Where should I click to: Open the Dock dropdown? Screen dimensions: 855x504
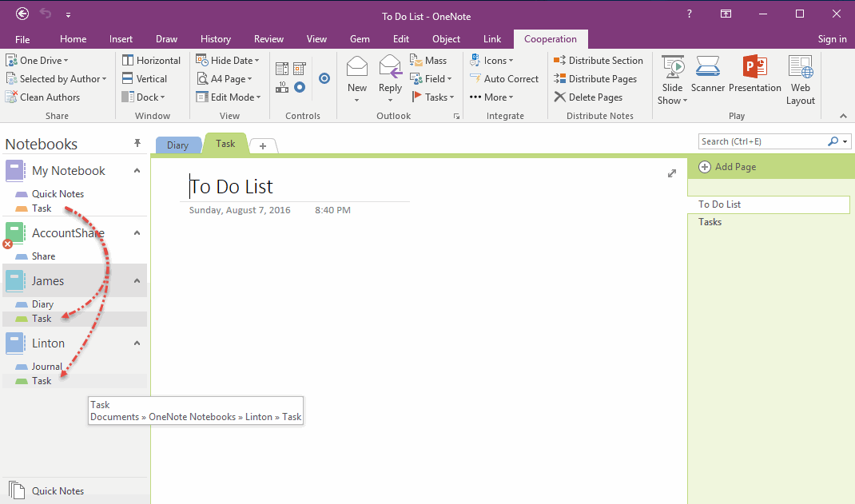[x=143, y=97]
